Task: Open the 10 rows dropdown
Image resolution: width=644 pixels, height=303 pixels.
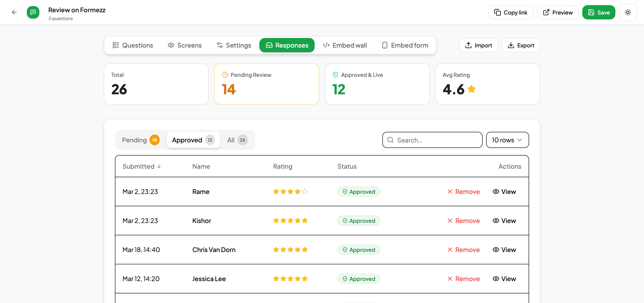Action: tap(508, 140)
